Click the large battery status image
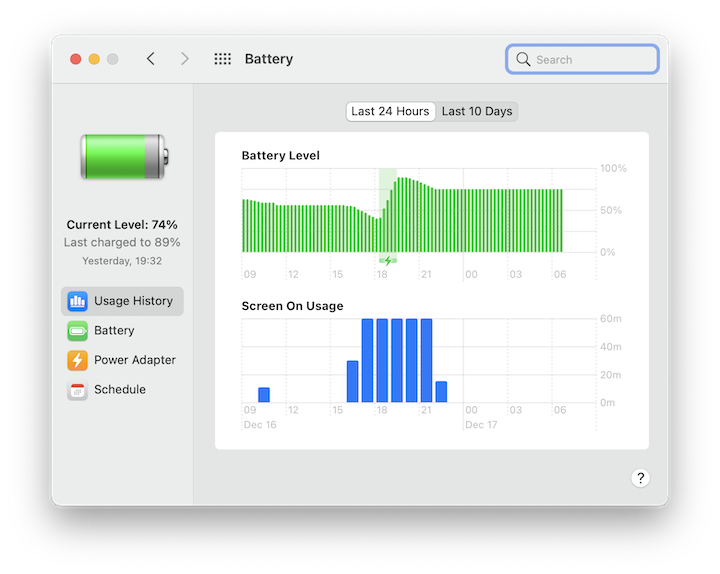The image size is (720, 574). point(124,157)
